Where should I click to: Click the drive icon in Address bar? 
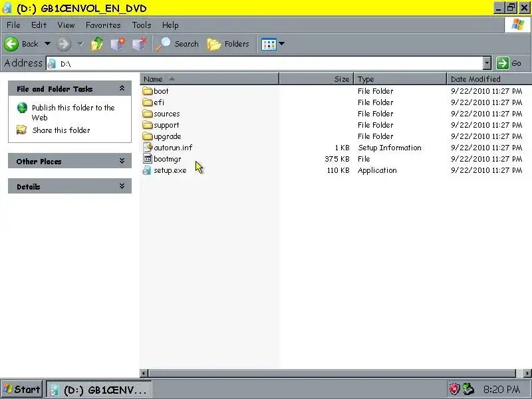tap(52, 63)
